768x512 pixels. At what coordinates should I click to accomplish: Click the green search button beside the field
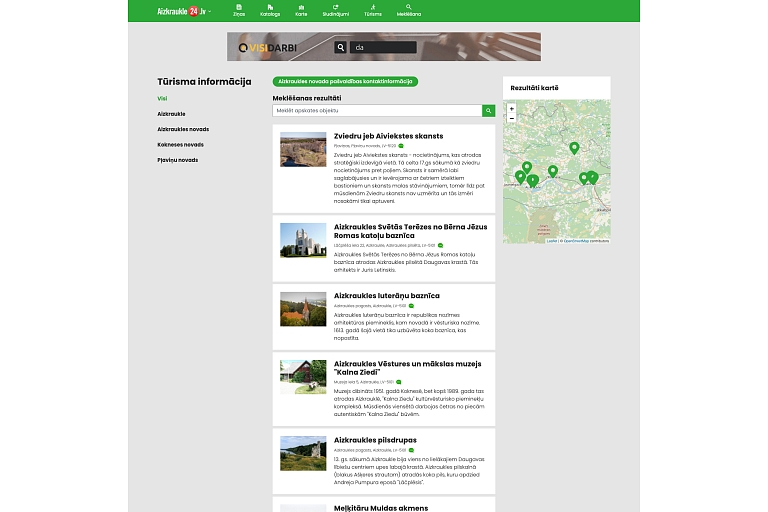coord(488,111)
